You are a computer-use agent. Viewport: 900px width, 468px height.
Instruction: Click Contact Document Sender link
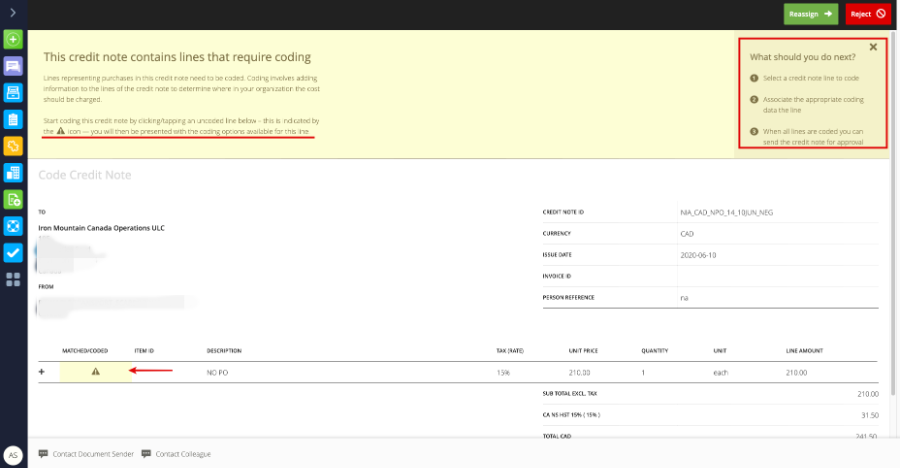tap(93, 454)
